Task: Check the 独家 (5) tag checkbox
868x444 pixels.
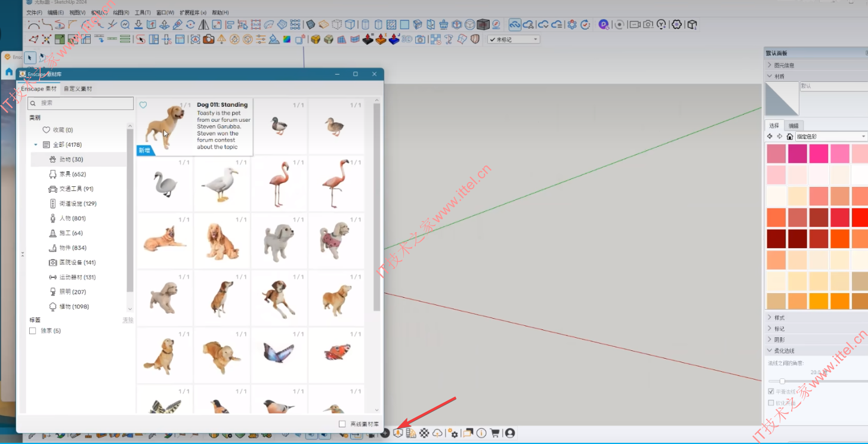Action: pyautogui.click(x=33, y=331)
